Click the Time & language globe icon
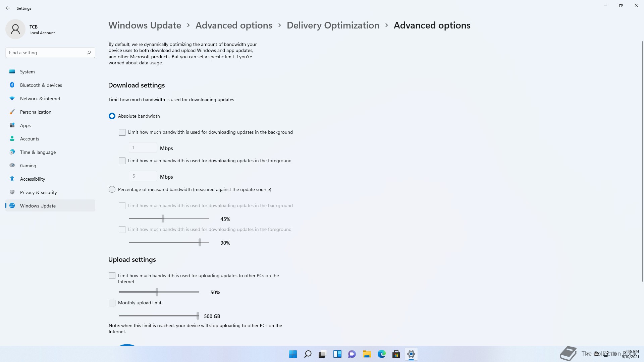This screenshot has height=362, width=644. (x=12, y=152)
